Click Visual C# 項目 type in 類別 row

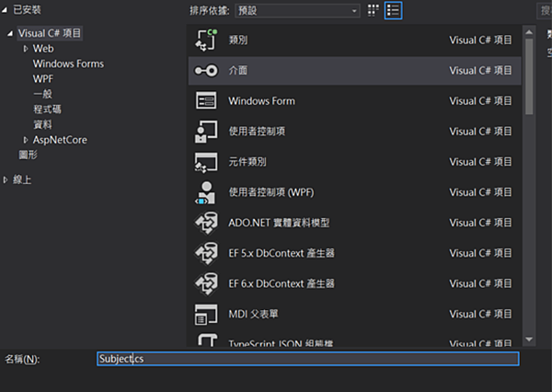click(480, 40)
